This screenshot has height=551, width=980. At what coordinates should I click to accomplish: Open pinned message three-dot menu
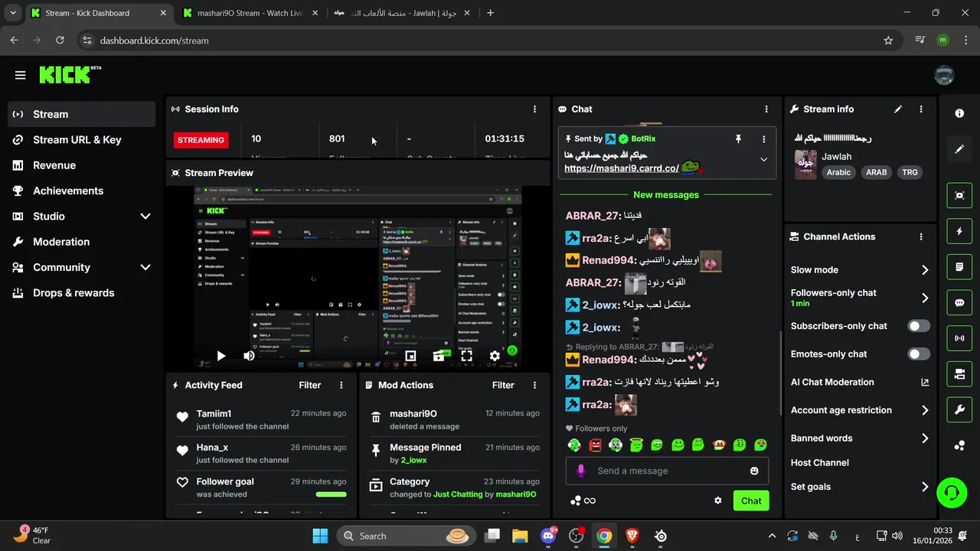763,139
